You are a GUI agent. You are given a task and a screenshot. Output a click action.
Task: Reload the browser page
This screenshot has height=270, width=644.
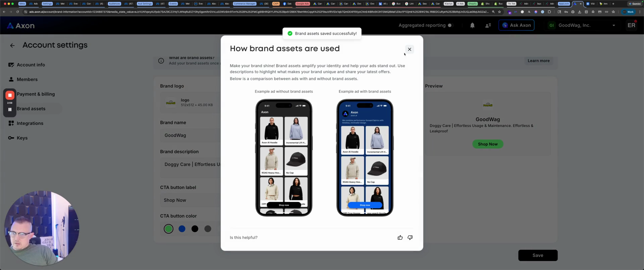[17, 12]
